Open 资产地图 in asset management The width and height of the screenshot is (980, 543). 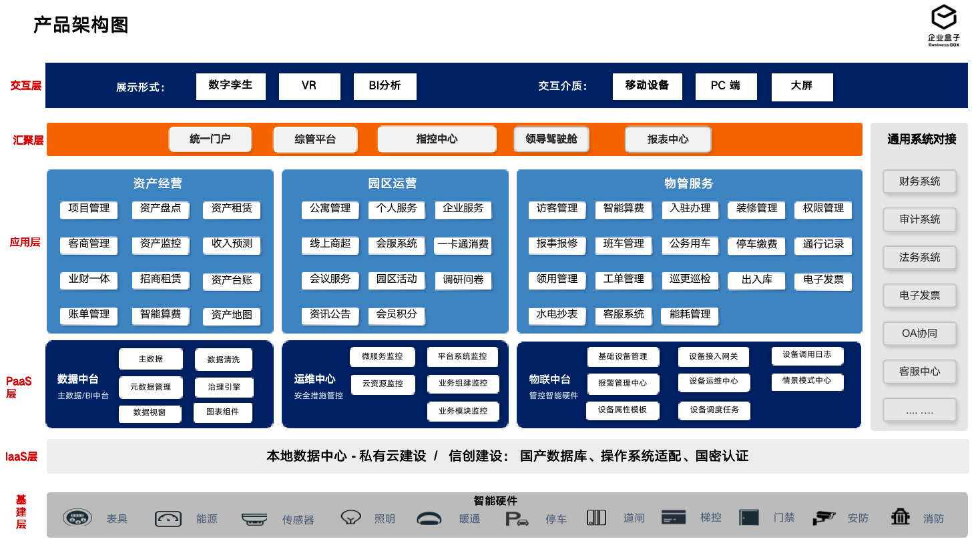pos(232,315)
